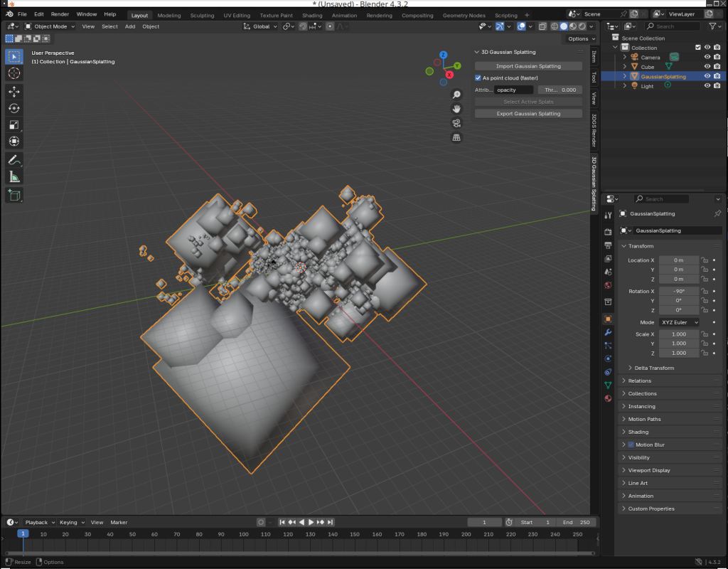This screenshot has height=569, width=728.
Task: Uncheck As point cloud (faster) checkbox
Action: click(478, 78)
